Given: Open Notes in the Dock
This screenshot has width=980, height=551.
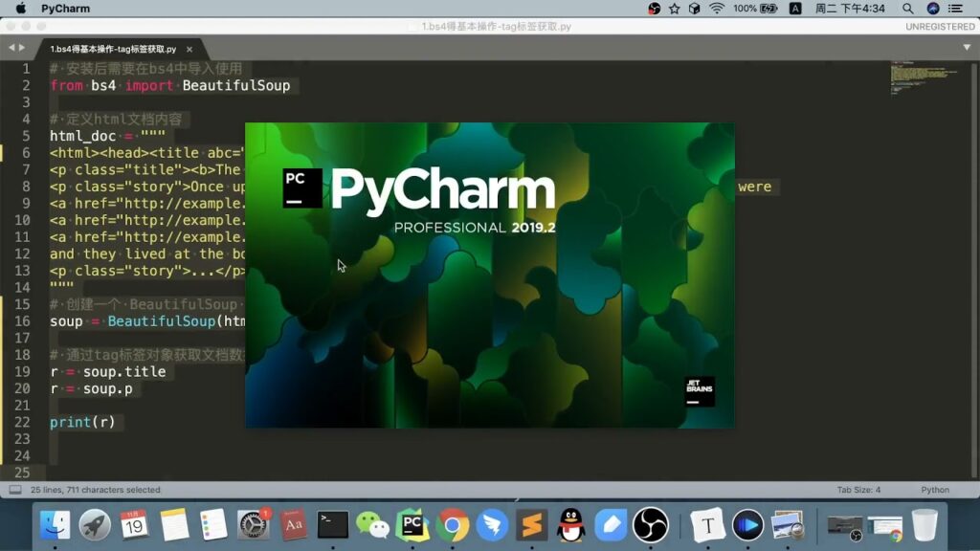Looking at the screenshot, I should tap(174, 525).
